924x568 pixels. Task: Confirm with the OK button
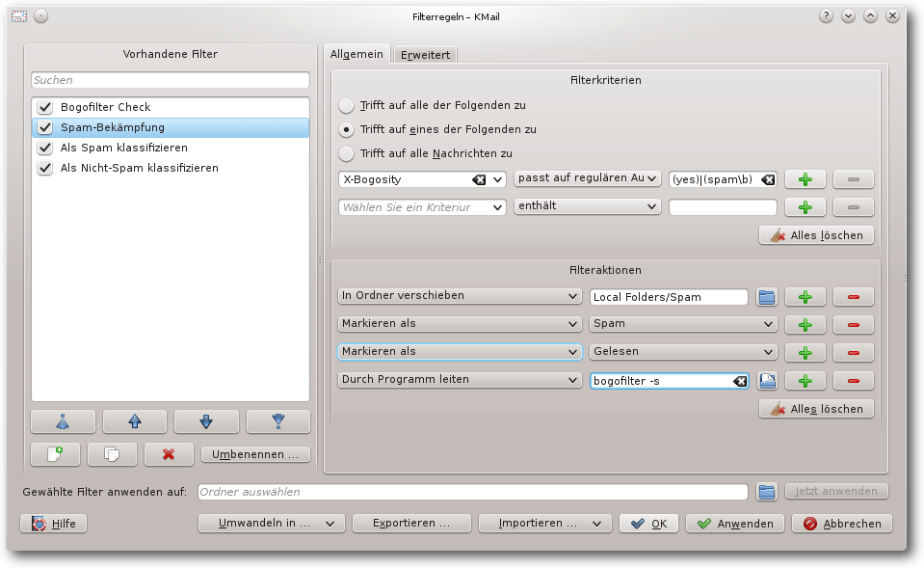pos(648,524)
